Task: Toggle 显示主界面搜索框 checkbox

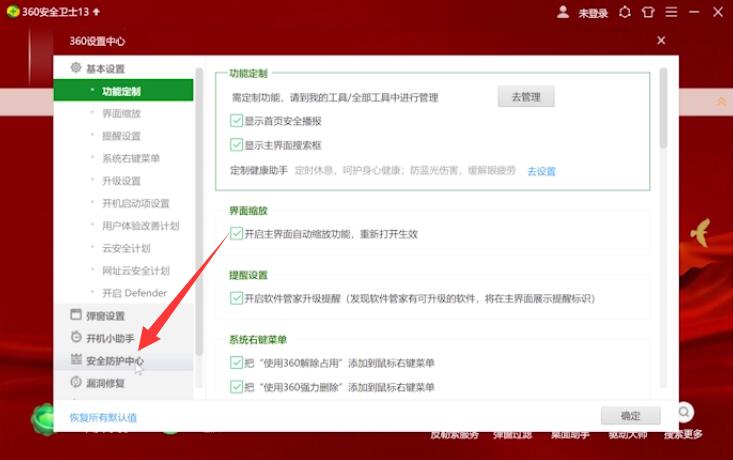Action: (x=236, y=144)
